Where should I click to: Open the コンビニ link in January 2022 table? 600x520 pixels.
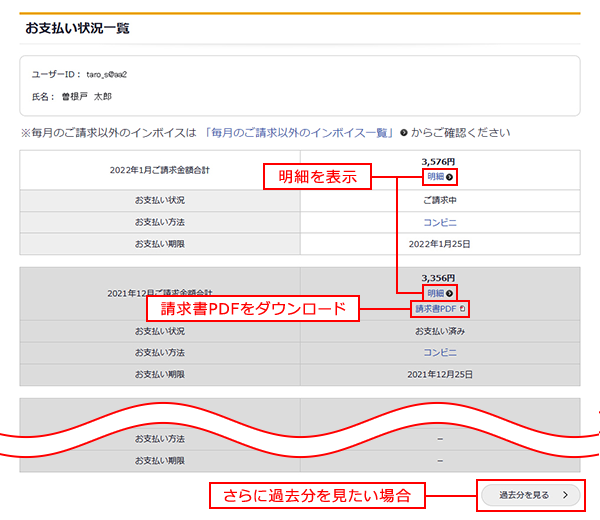[440, 222]
